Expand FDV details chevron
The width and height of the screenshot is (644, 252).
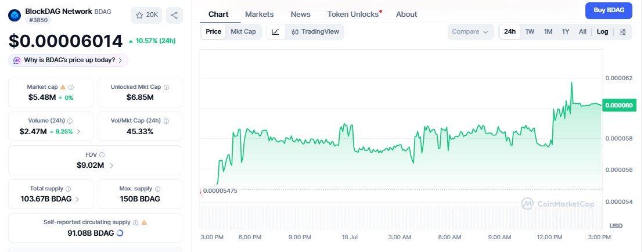click(x=111, y=165)
